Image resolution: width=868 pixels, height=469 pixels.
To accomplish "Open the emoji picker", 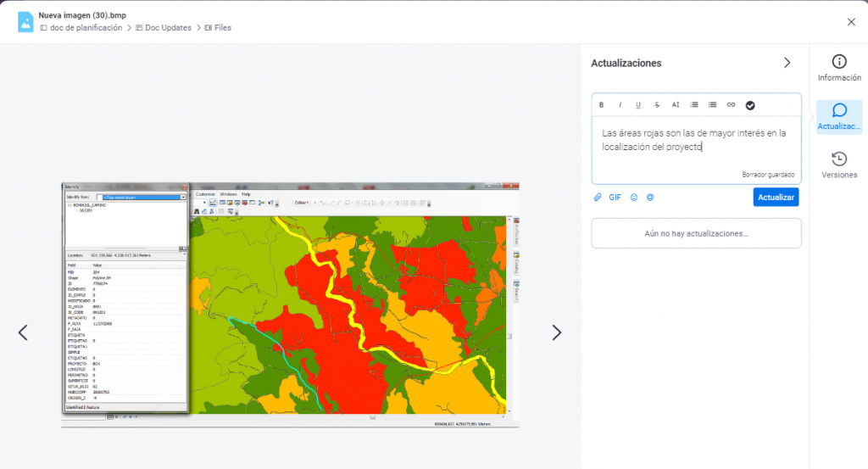I will [634, 197].
